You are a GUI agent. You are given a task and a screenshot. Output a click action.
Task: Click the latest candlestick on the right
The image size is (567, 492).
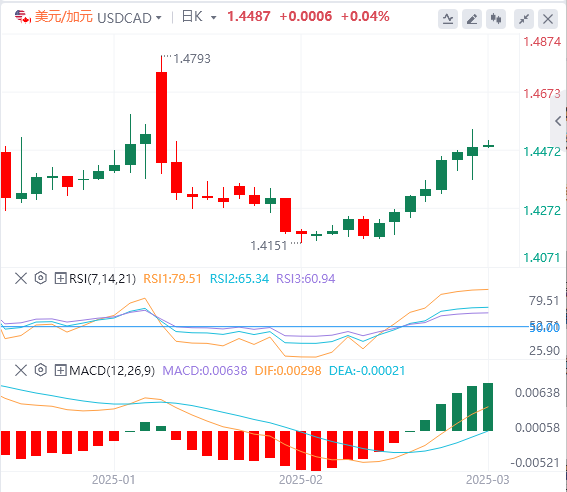click(x=489, y=146)
